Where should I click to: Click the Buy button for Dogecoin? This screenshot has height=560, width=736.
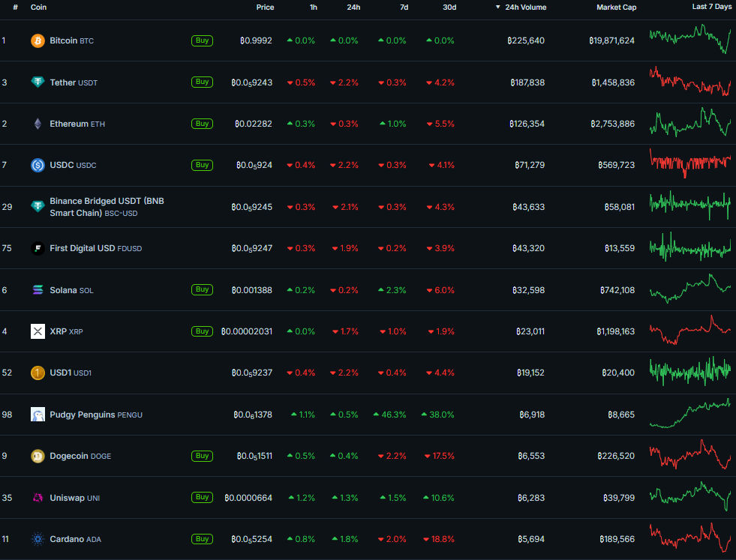[203, 456]
